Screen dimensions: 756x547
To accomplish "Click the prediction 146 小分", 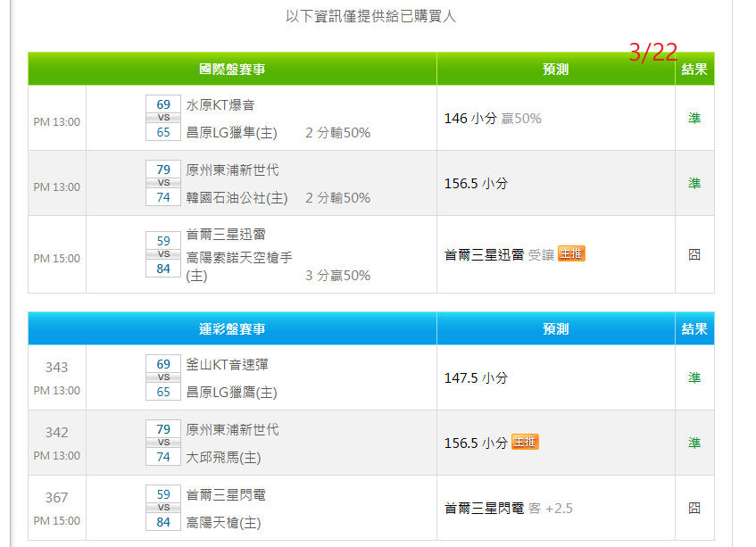I will point(470,119).
